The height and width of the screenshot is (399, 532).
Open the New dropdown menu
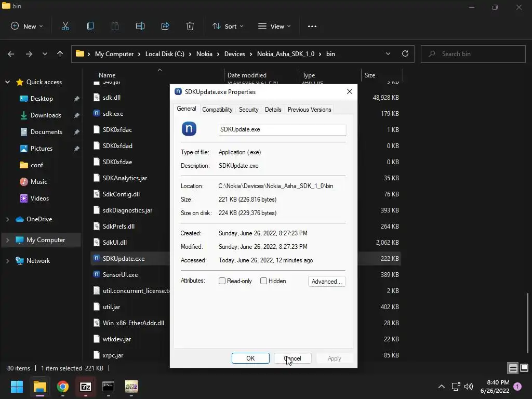pyautogui.click(x=27, y=26)
